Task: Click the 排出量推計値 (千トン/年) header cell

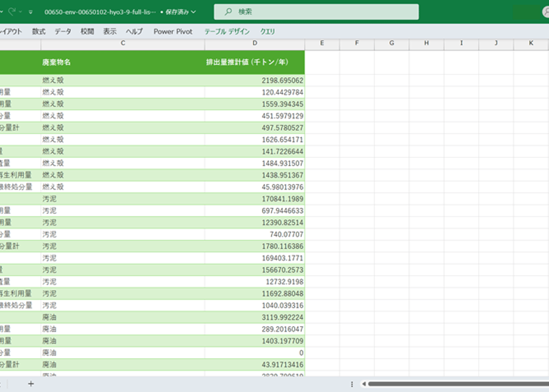Action: [x=254, y=62]
